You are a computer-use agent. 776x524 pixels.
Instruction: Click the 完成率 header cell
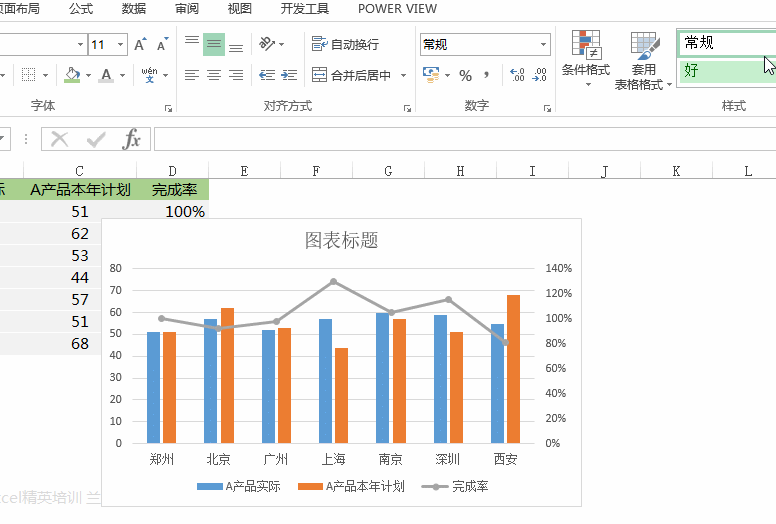174,190
